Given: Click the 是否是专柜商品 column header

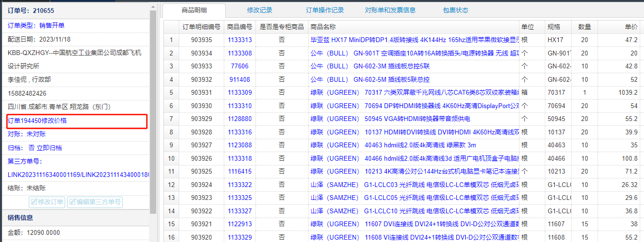Looking at the screenshot, I should [281, 27].
